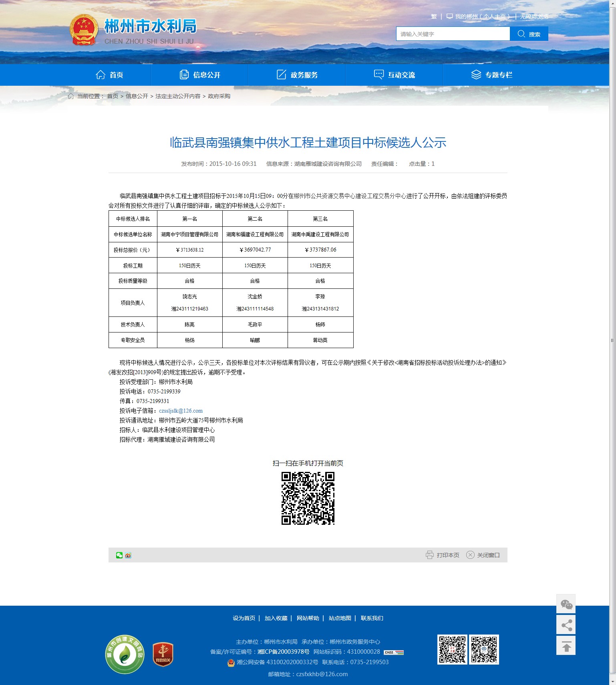
Task: Click the police badge icon by 湘公网安备
Action: [x=231, y=663]
